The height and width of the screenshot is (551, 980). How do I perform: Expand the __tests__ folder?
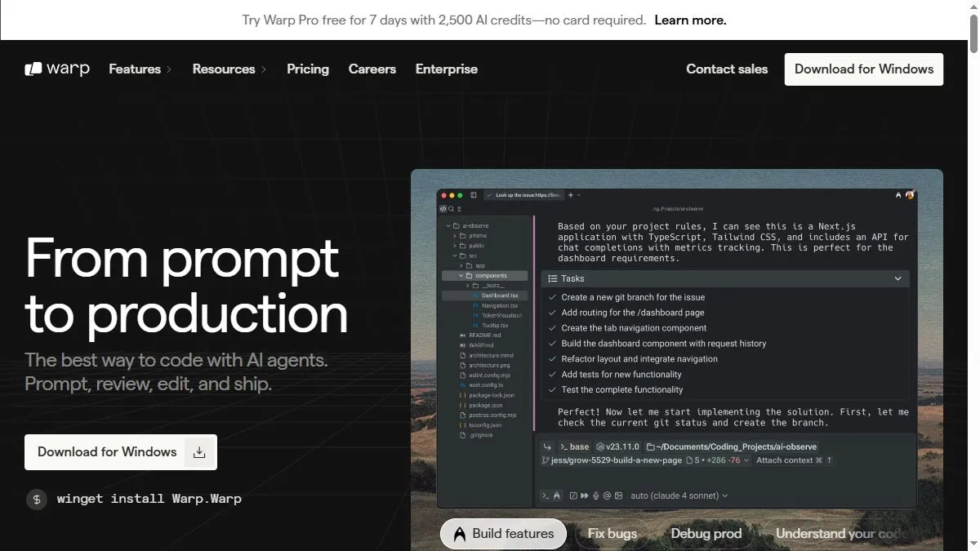tap(468, 286)
